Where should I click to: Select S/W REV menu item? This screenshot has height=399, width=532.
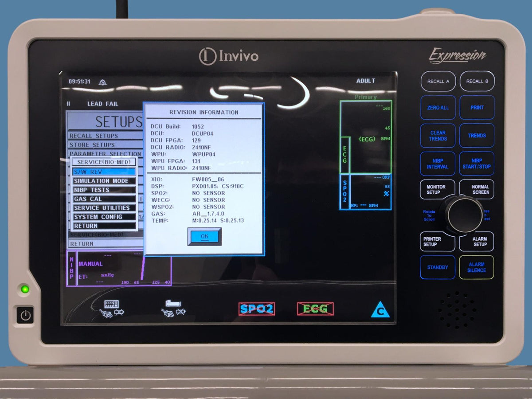coord(104,172)
